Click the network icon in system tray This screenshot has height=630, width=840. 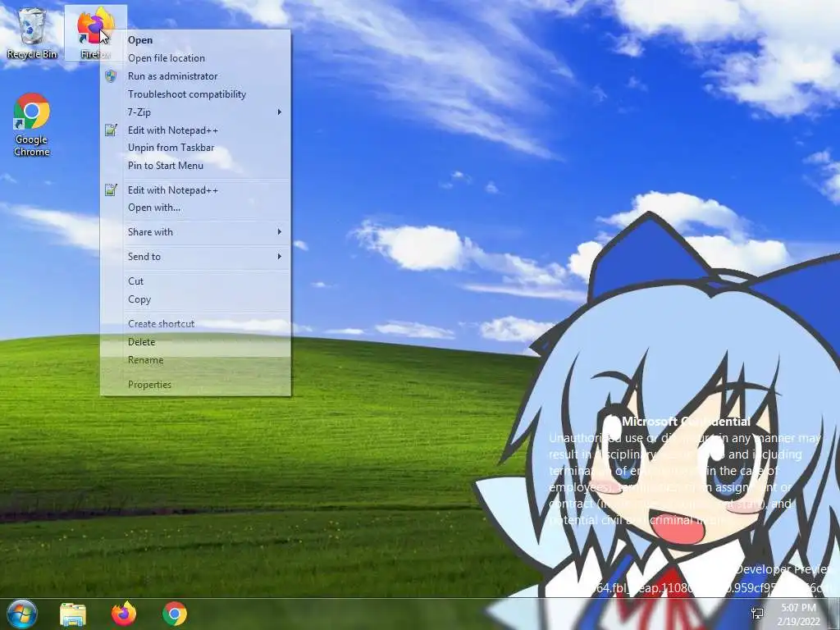(757, 614)
